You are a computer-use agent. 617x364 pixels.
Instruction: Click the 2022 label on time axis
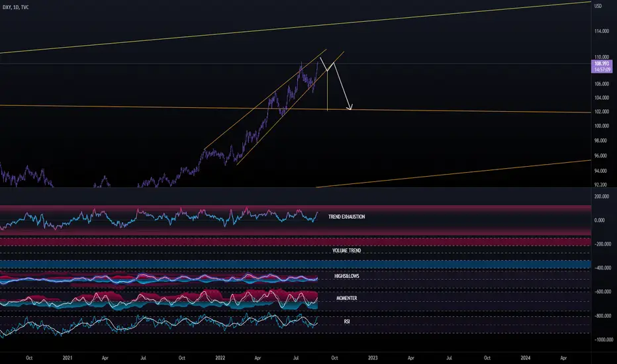220,358
